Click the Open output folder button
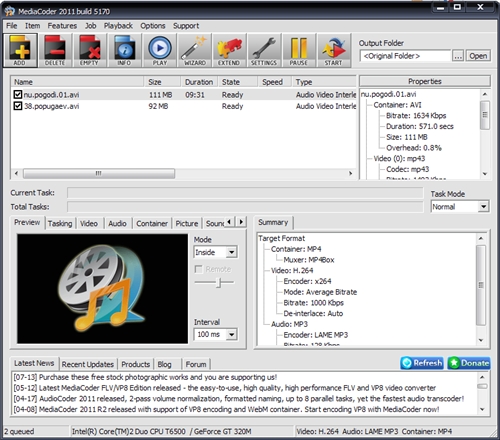500x440 pixels. pyautogui.click(x=478, y=56)
